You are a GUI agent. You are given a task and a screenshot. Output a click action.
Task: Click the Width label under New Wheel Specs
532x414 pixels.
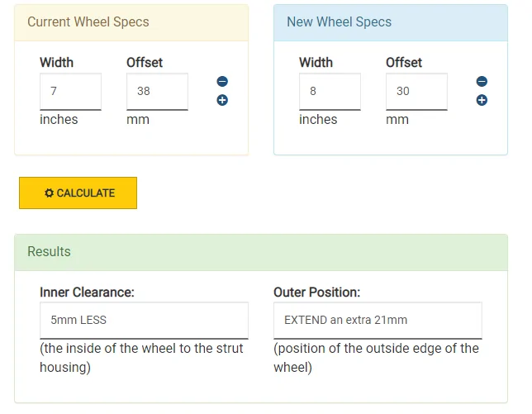(x=316, y=63)
